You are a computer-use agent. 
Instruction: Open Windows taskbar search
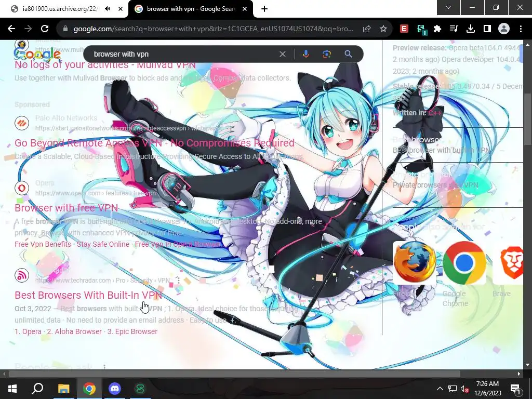pos(37,389)
